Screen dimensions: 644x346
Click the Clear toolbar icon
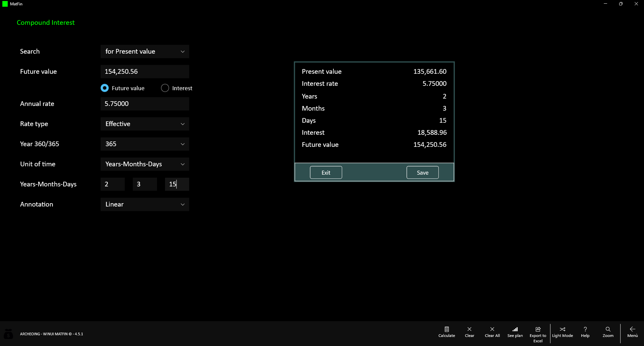469,332
